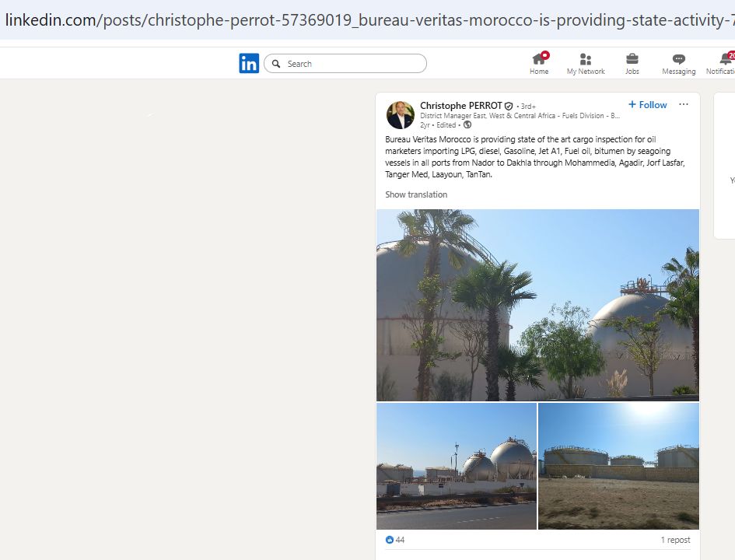Open the post's three-dot options menu
This screenshot has height=560, width=735.
[x=684, y=104]
